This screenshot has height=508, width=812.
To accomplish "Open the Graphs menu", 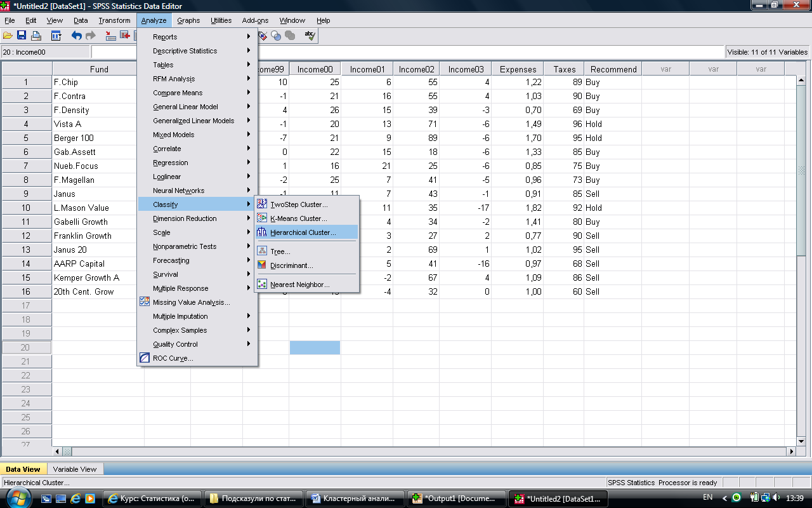I will pyautogui.click(x=188, y=20).
